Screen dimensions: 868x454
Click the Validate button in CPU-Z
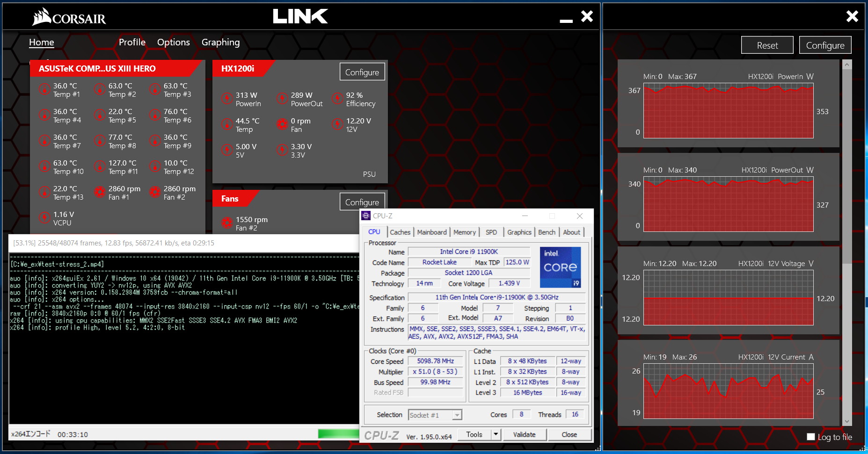(524, 434)
